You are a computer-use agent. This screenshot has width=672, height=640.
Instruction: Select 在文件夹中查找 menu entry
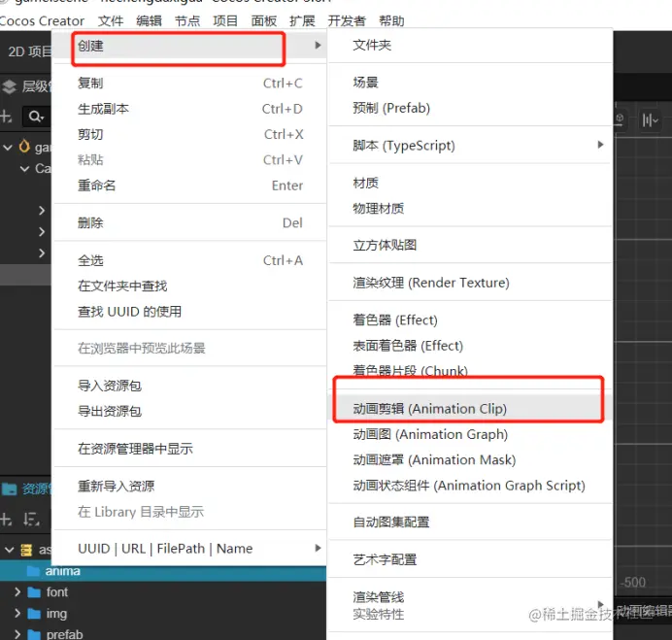click(x=190, y=286)
